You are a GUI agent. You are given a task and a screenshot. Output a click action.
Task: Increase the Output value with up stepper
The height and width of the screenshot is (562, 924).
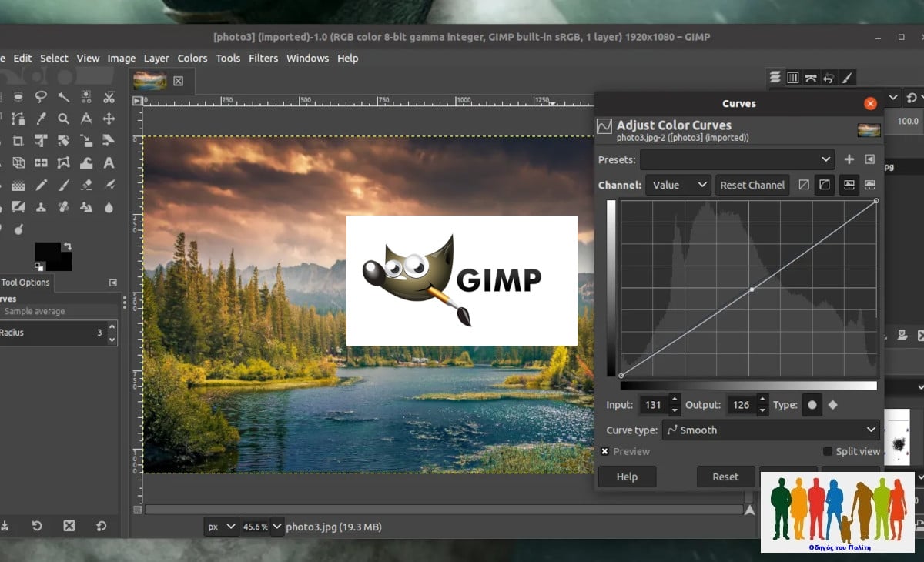762,400
